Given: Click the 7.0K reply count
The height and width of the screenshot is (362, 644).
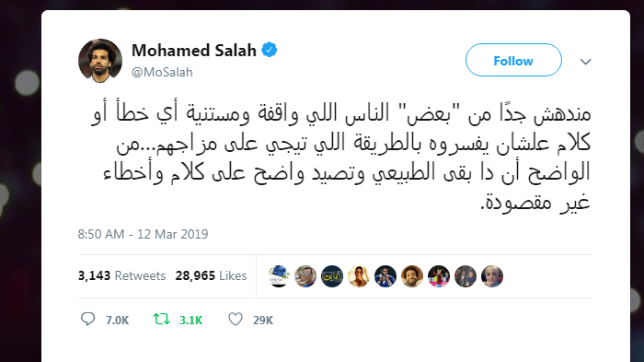Looking at the screenshot, I should (117, 320).
